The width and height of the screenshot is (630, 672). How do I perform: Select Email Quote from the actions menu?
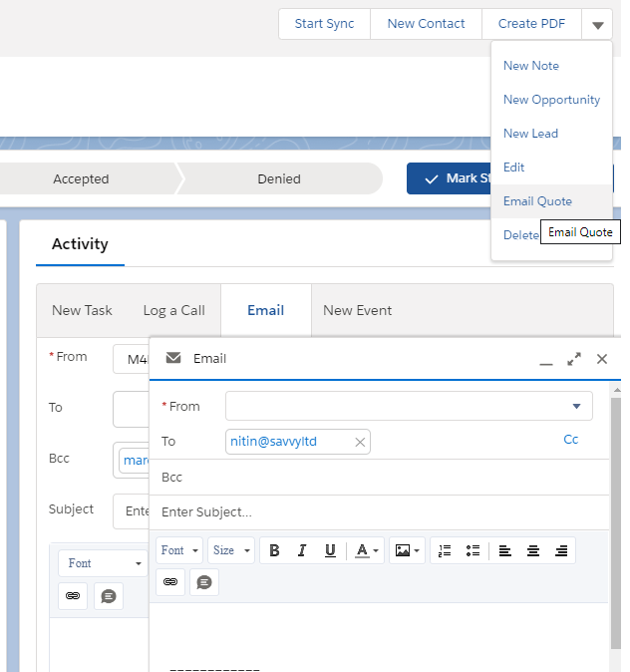[x=537, y=201]
